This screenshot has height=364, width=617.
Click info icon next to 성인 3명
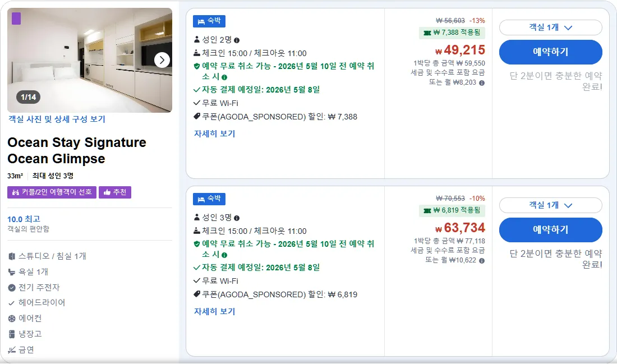[x=237, y=218]
